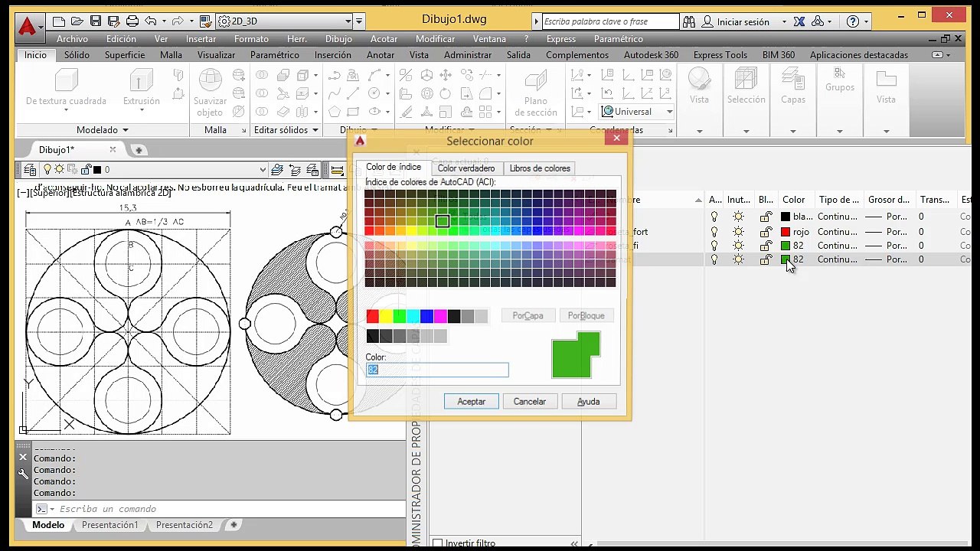The width and height of the screenshot is (980, 551).
Task: Click the Color value input field
Action: (437, 370)
